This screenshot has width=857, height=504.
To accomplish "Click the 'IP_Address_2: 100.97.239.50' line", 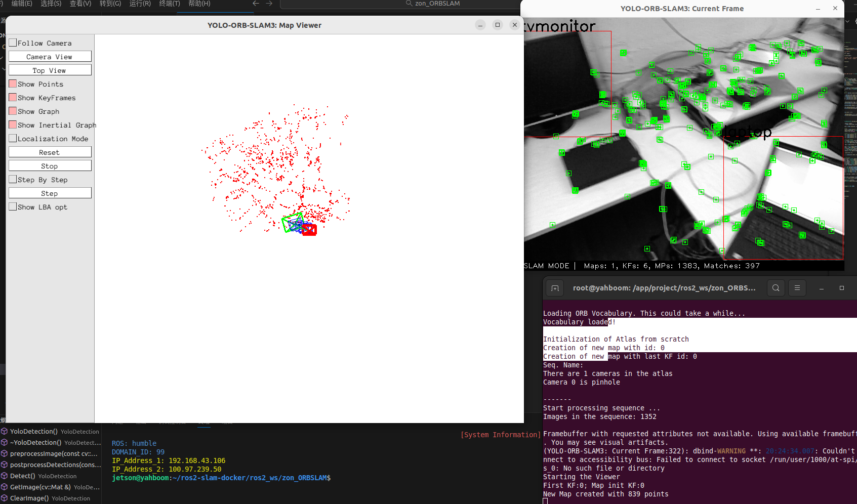I will coord(167,469).
